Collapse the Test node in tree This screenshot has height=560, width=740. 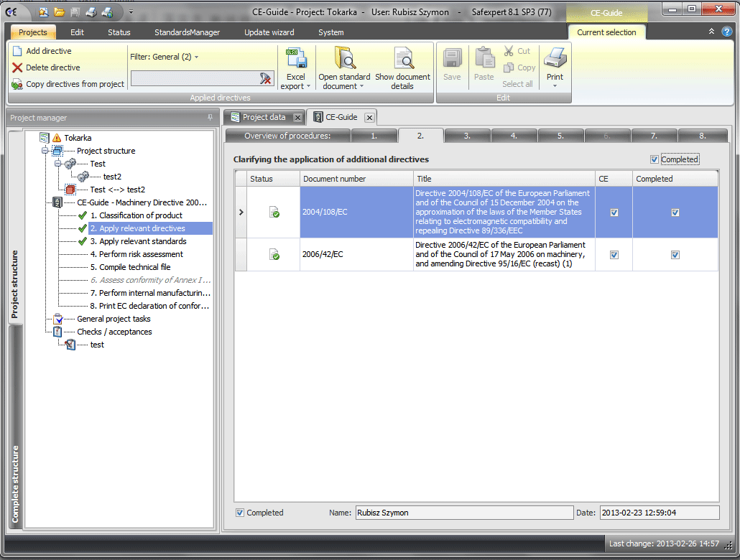[x=58, y=164]
